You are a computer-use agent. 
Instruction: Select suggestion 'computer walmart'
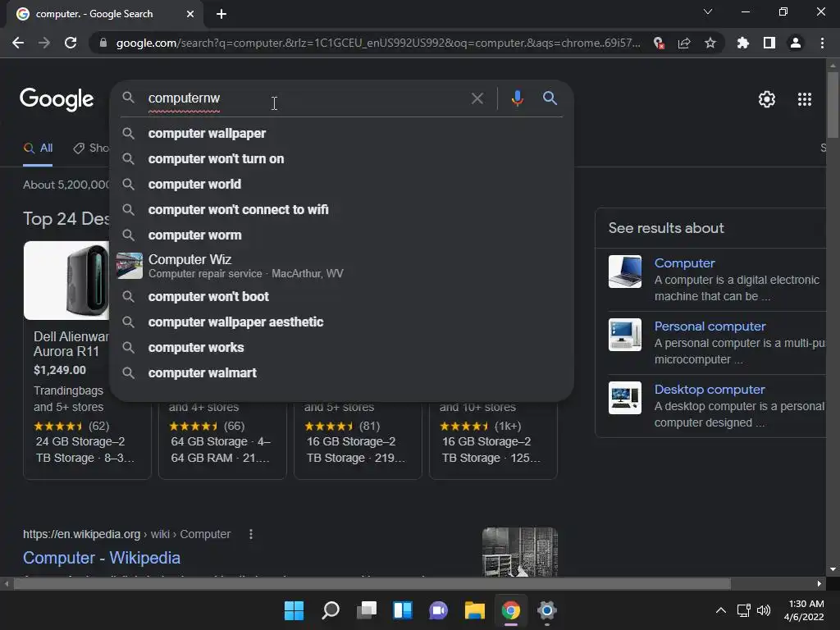point(341,373)
